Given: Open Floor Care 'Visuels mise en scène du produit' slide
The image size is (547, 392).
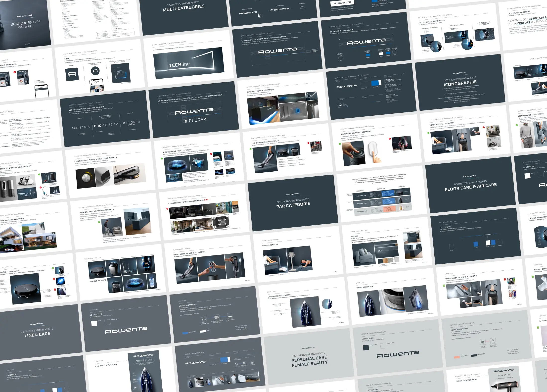Looking at the screenshot, I should point(209,263).
